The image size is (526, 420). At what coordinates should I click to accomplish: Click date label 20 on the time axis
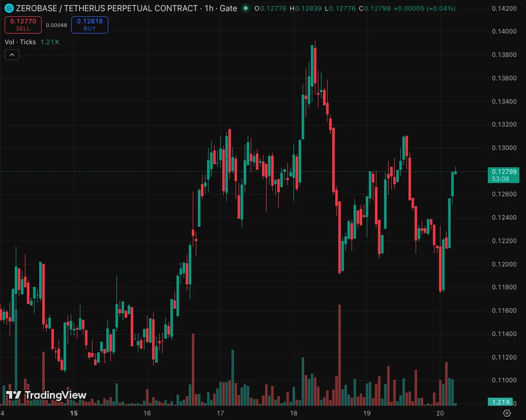tap(440, 413)
